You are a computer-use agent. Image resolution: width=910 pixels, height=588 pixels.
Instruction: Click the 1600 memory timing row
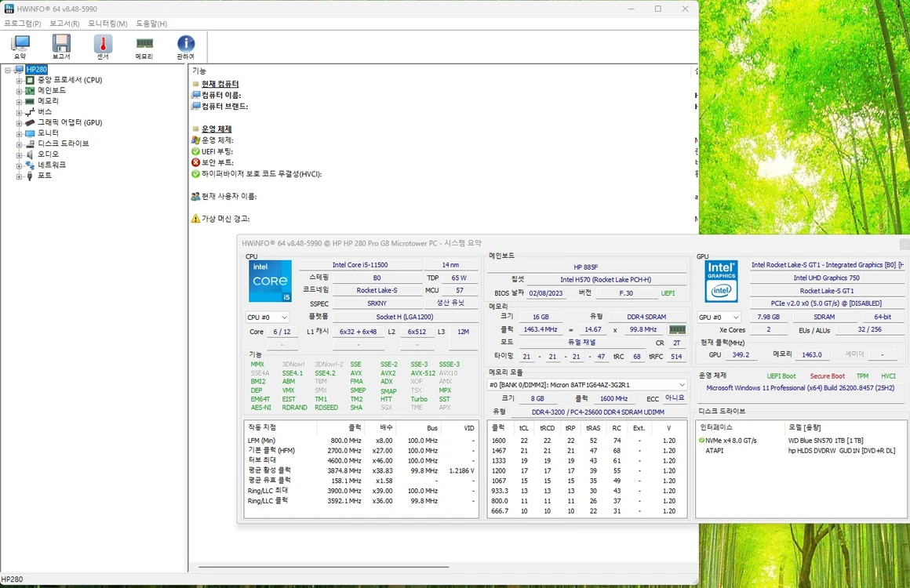587,441
